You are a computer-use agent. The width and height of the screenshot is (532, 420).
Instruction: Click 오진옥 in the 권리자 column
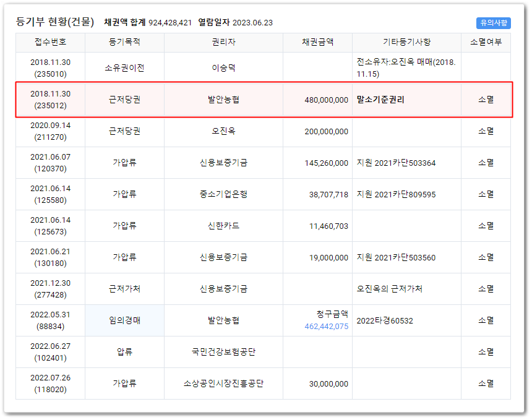point(223,131)
